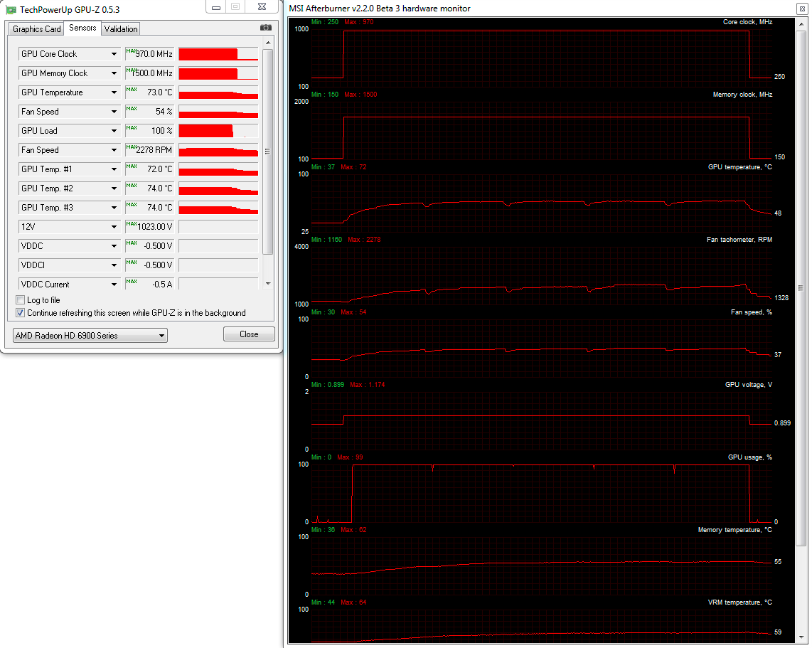Image resolution: width=812 pixels, height=648 pixels.
Task: Open the 12V sensor dropdown
Action: (x=114, y=226)
